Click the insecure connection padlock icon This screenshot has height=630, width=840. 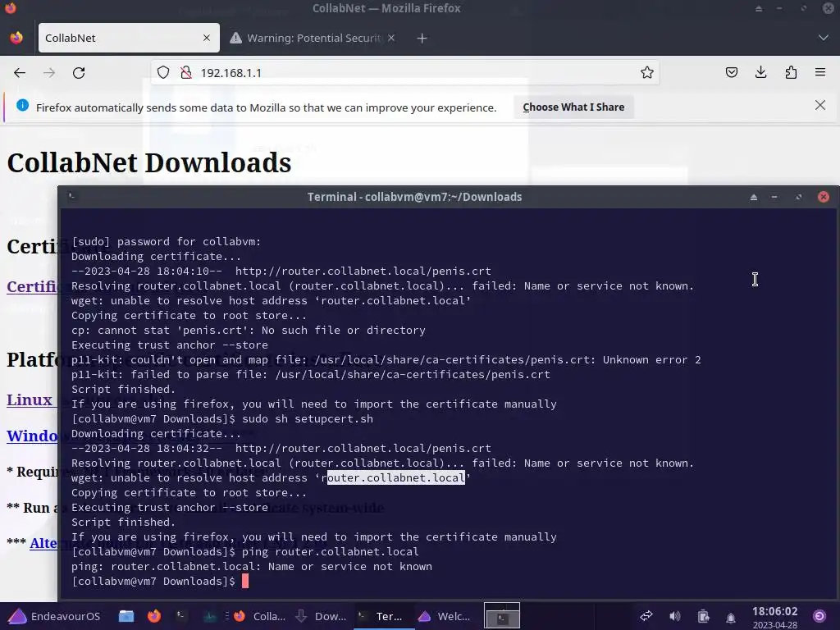(186, 72)
